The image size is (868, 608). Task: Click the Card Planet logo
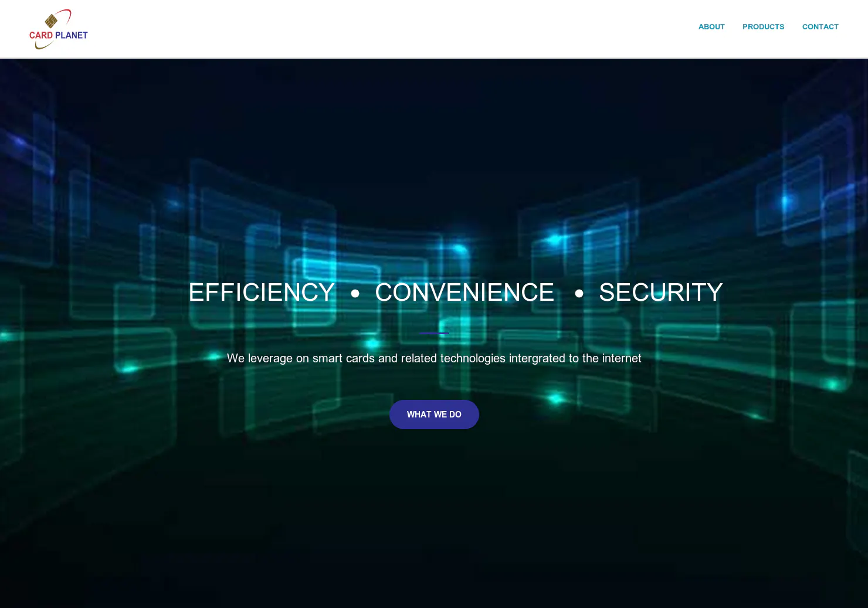point(59,29)
